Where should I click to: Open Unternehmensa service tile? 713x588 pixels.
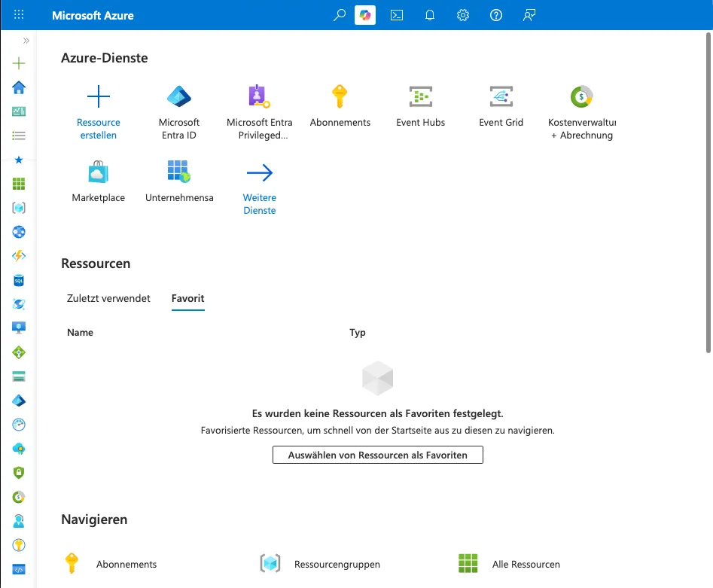click(x=179, y=181)
